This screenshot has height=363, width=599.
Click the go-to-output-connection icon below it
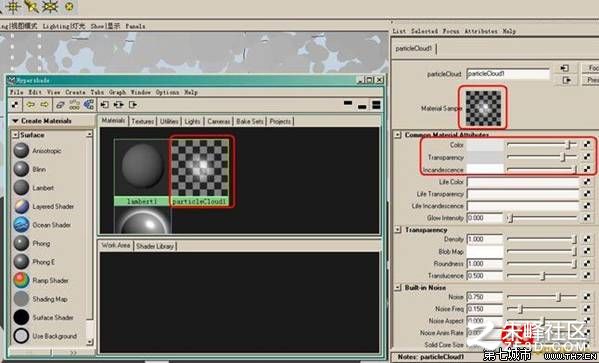click(567, 80)
